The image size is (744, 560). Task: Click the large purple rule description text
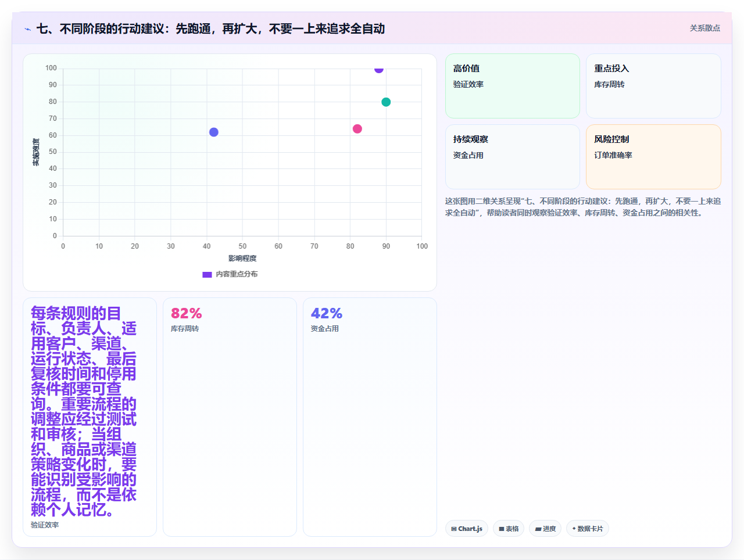coord(84,411)
